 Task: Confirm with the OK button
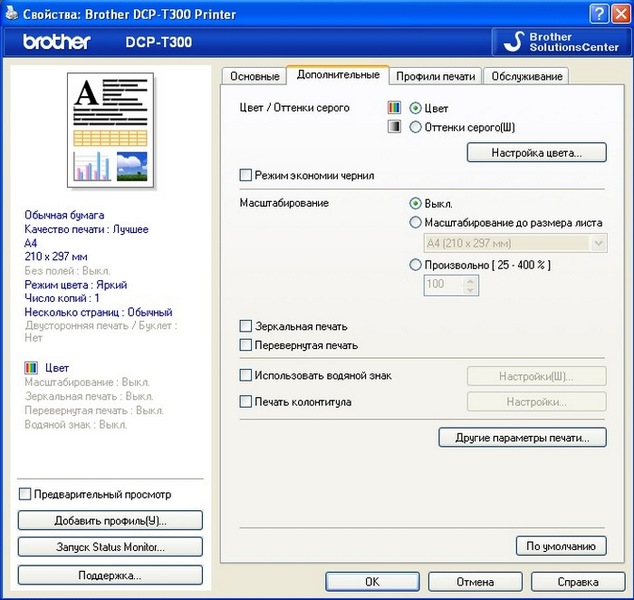pos(372,582)
